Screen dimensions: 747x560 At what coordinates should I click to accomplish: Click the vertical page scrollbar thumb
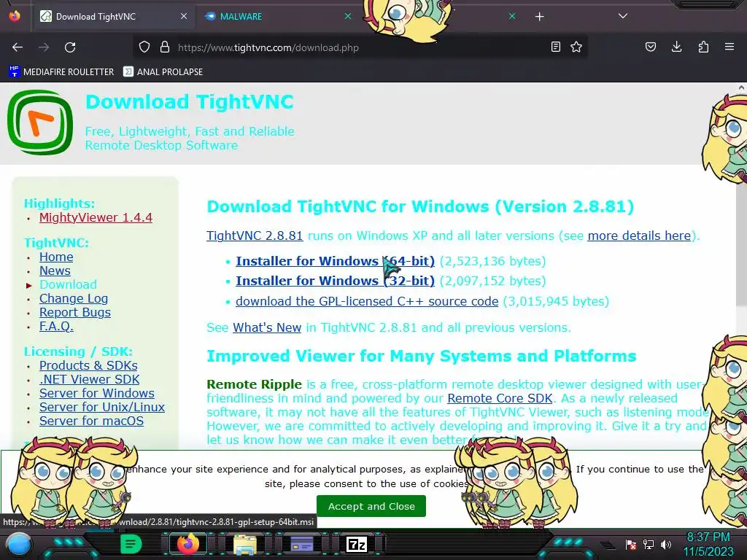741,200
